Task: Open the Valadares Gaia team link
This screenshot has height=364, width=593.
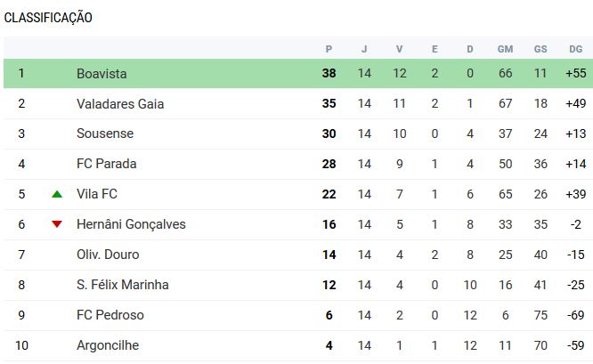Action: click(120, 103)
